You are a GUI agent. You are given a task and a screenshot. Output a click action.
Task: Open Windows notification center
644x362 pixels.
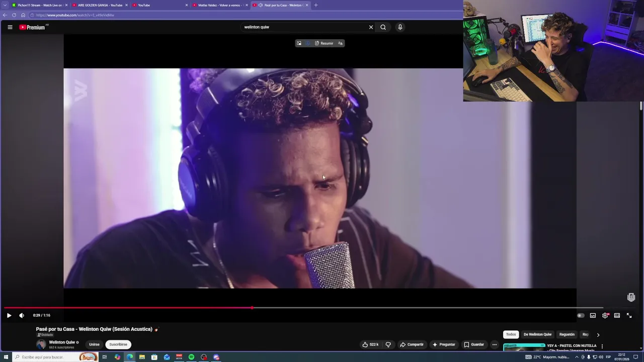click(636, 357)
